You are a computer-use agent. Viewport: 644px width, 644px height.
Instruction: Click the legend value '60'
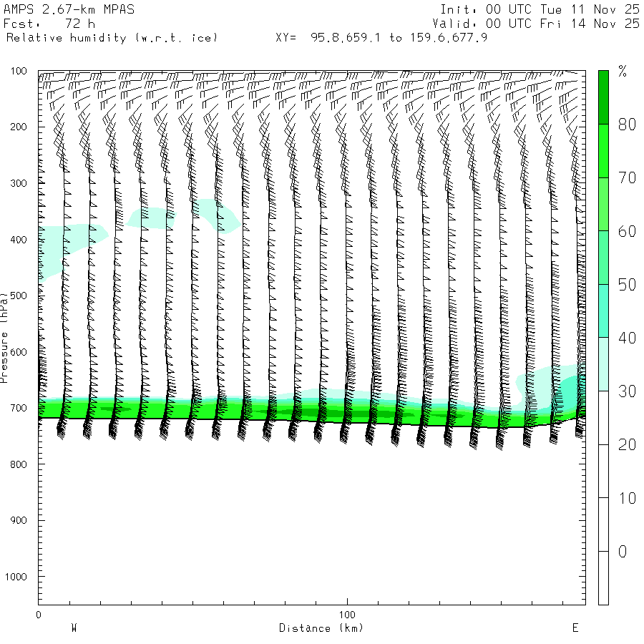point(628,231)
